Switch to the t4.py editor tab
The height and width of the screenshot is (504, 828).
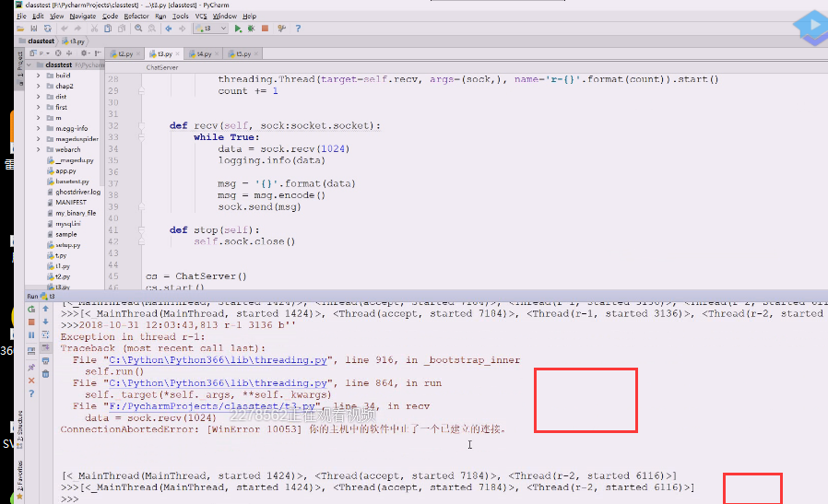(203, 53)
